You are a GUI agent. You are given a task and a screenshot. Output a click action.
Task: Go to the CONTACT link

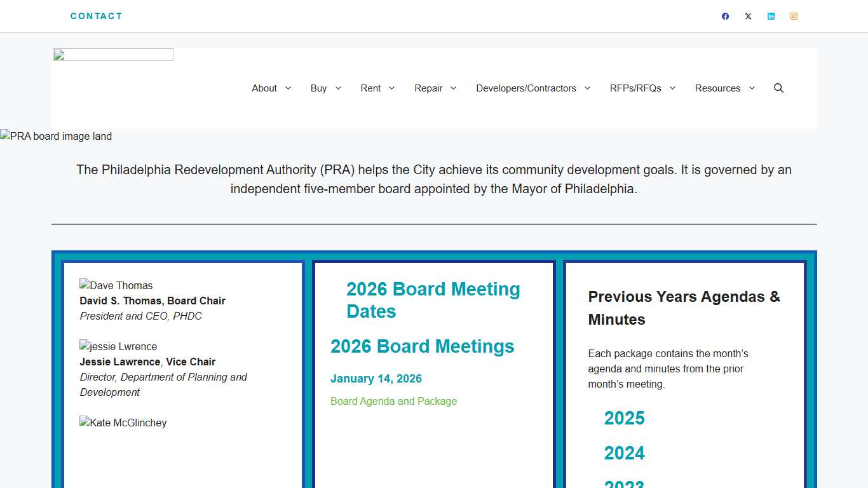coord(97,16)
